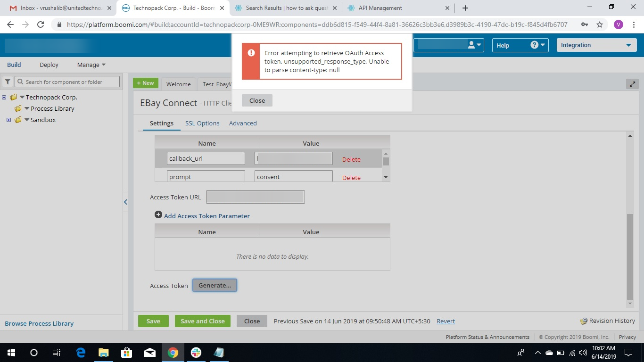
Task: Click the expand-panel arrows icon at top right
Action: (632, 84)
